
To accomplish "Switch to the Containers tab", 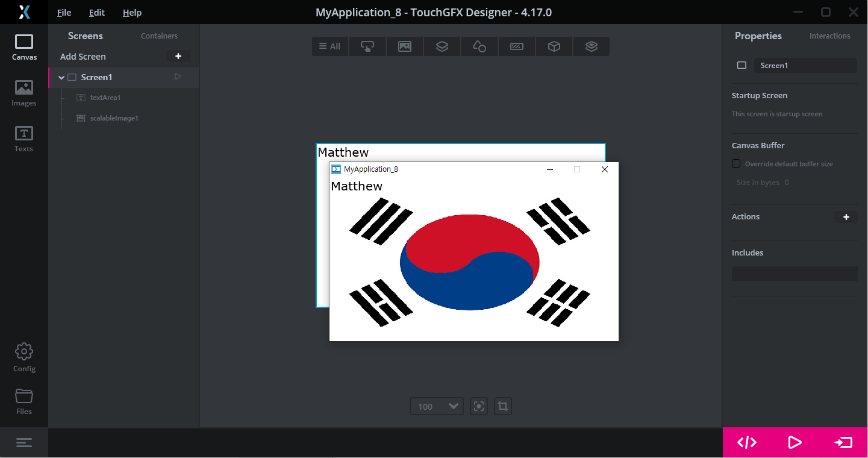I will tap(159, 36).
